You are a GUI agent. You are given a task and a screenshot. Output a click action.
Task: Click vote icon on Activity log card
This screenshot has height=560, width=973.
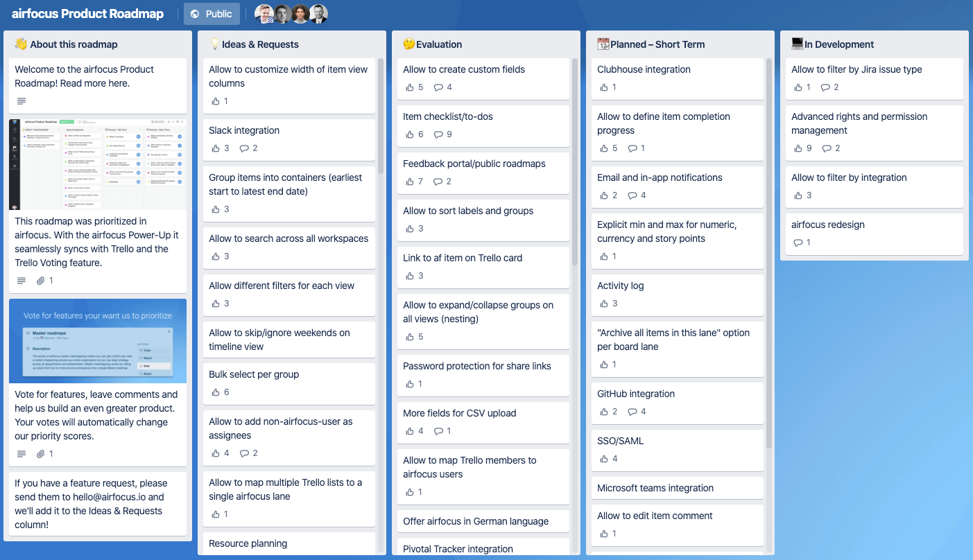pos(604,304)
